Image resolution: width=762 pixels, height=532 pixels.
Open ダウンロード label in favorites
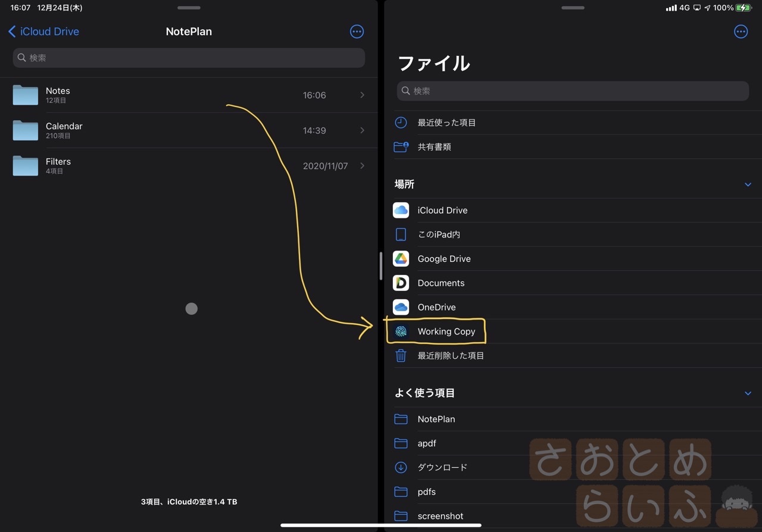(x=442, y=468)
